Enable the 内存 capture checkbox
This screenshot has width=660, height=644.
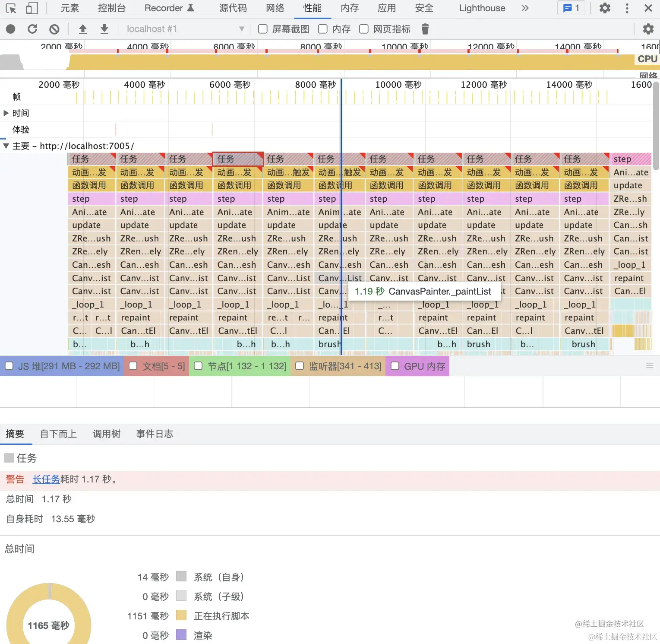[x=322, y=29]
